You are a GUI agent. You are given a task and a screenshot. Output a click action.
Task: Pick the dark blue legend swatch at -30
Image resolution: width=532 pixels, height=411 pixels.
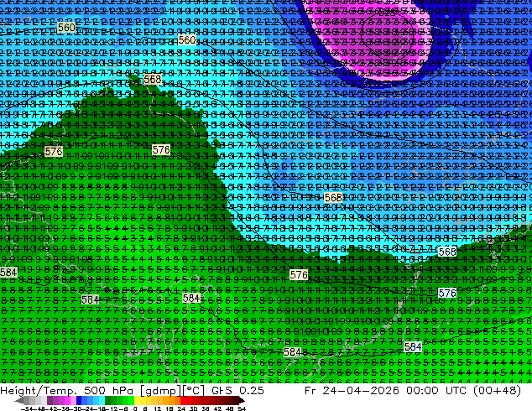[x=79, y=401]
